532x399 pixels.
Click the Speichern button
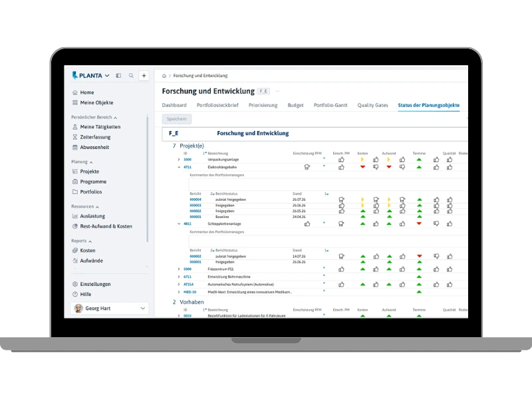(177, 119)
